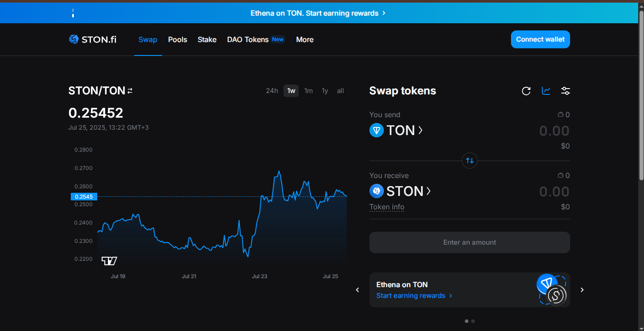Select first promo carousel dot
Viewport: 644px width, 331px height.
click(x=467, y=321)
